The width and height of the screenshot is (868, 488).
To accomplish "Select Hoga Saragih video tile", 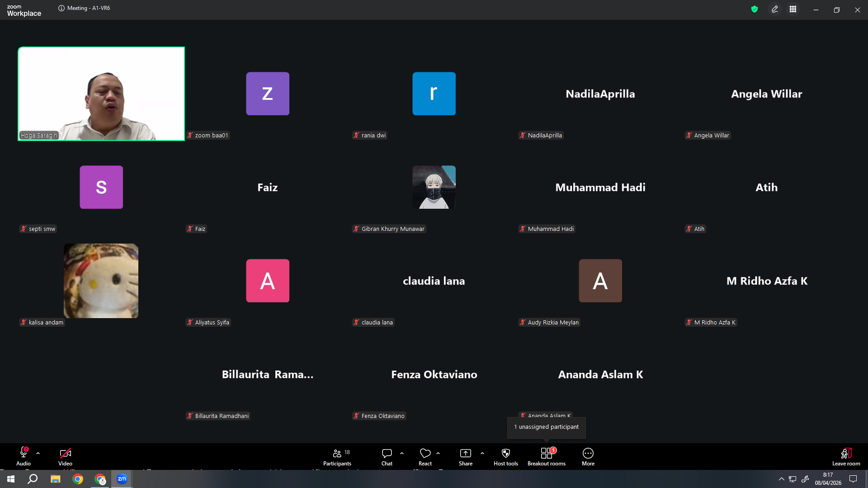I will click(x=101, y=94).
